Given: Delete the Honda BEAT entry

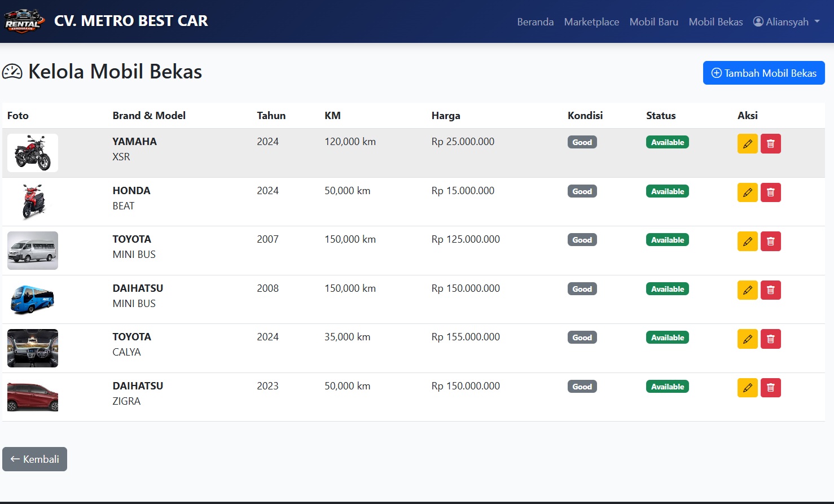Looking at the screenshot, I should click(771, 192).
